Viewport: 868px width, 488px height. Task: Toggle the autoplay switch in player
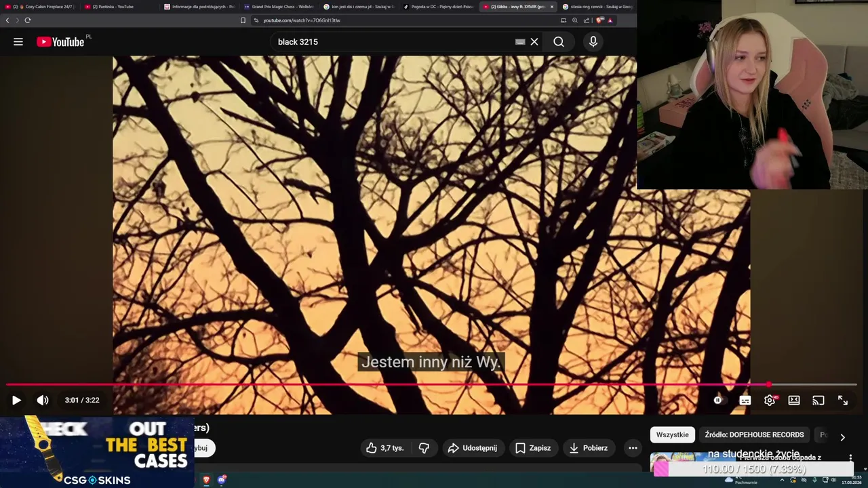pyautogui.click(x=719, y=400)
